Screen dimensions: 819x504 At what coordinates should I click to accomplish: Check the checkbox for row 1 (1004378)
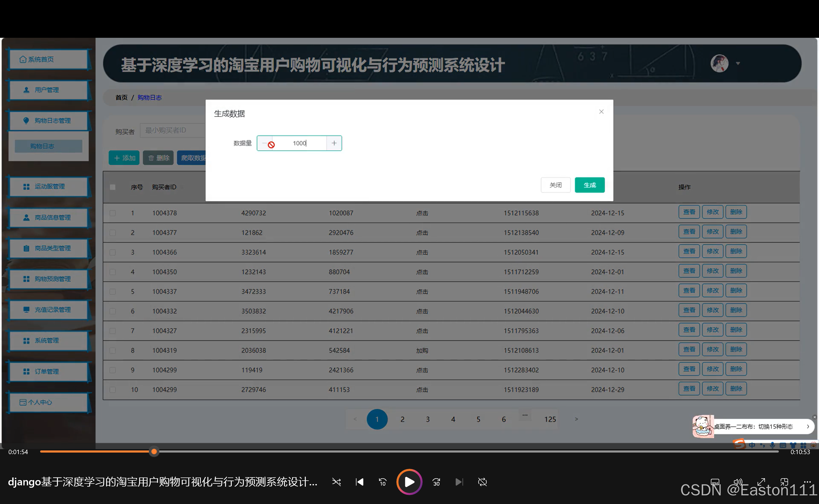[113, 213]
